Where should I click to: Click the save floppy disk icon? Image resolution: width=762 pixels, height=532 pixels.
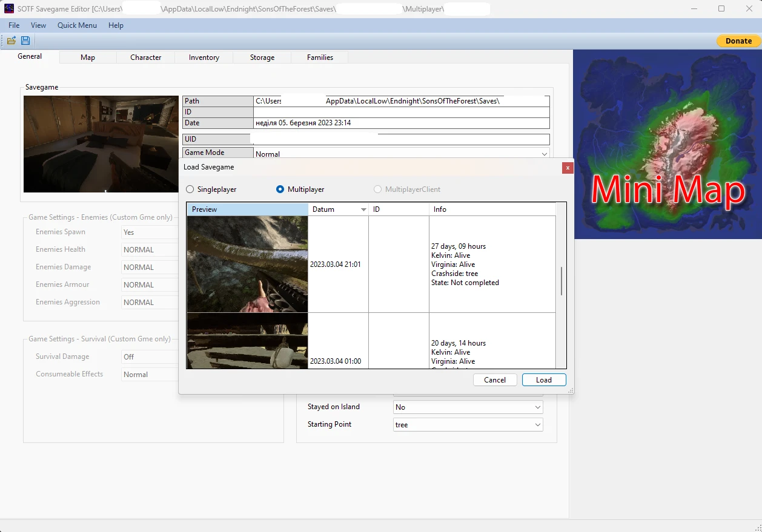click(x=25, y=41)
